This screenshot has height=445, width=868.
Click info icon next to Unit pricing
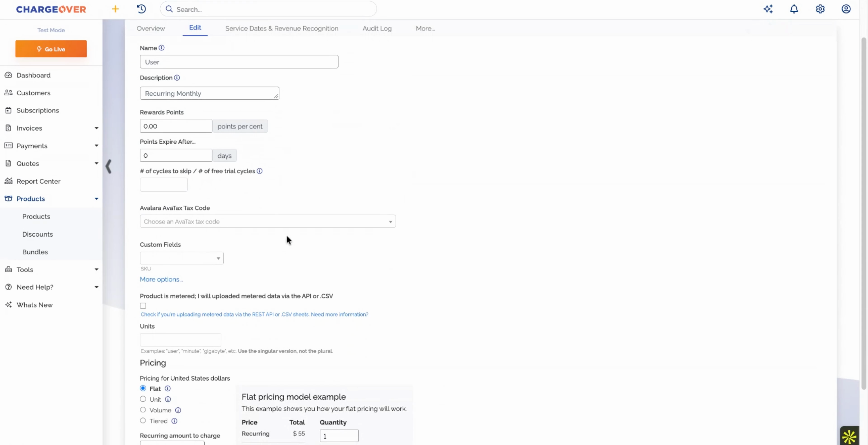pos(168,399)
